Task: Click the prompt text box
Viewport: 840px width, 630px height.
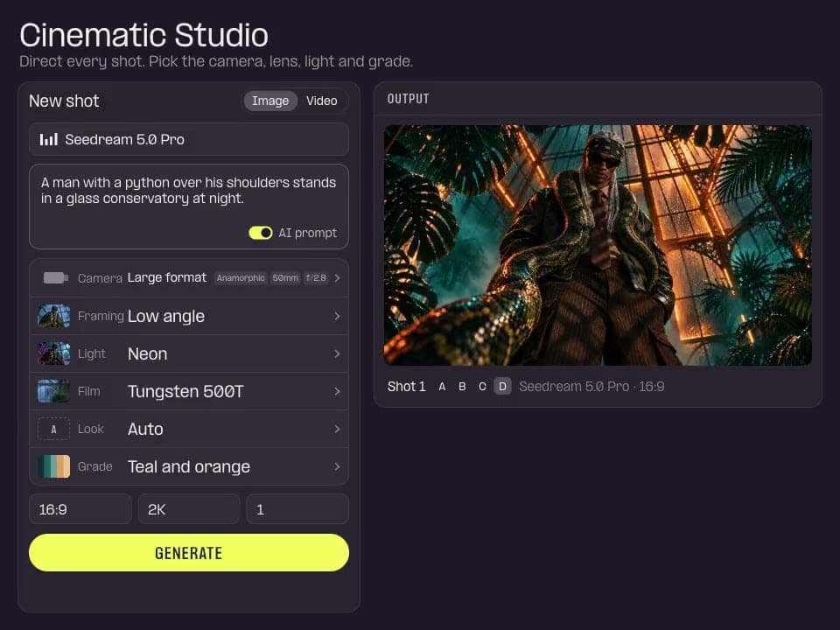Action: pyautogui.click(x=189, y=206)
